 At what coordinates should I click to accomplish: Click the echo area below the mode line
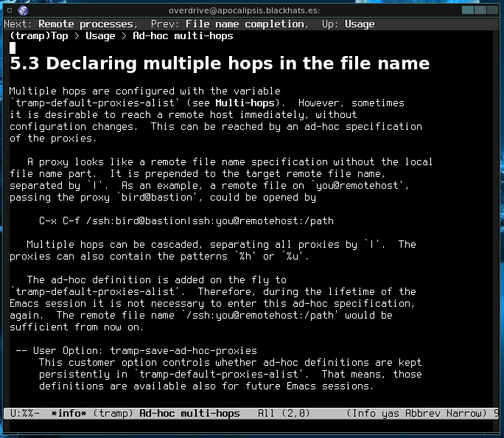coord(251,425)
